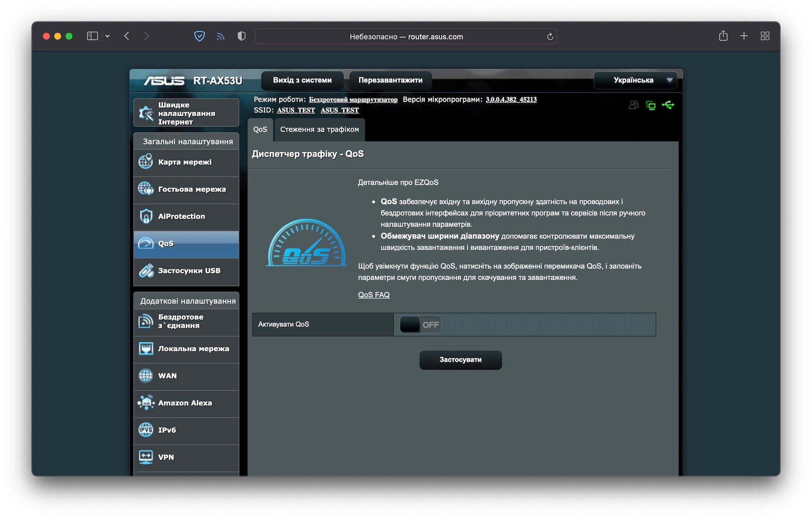Open USB Applications (Застосунки USB)
This screenshot has width=812, height=518.
[186, 271]
